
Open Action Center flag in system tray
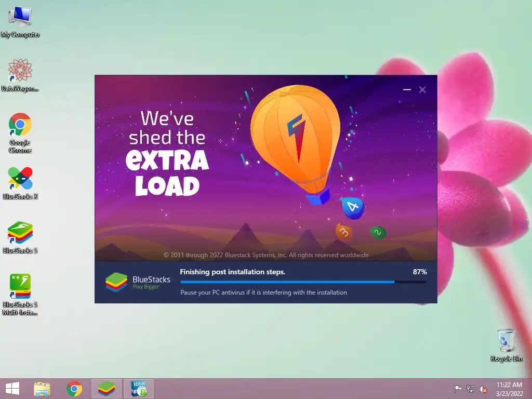click(x=457, y=389)
